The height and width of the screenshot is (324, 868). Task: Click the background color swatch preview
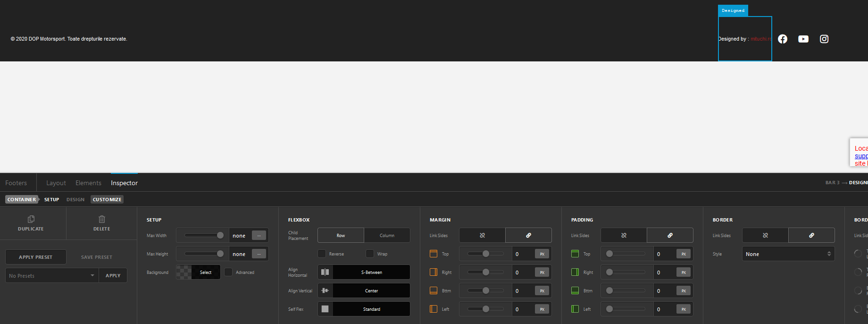(x=184, y=272)
